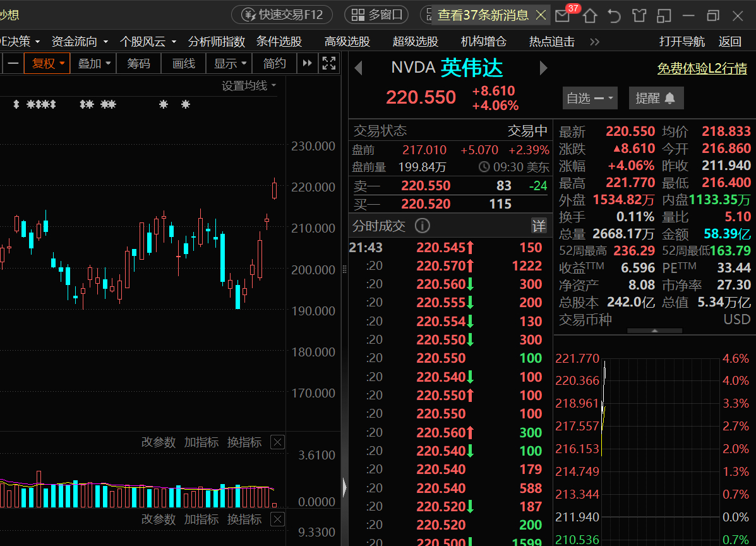
Task: Go to home page icon
Action: pyautogui.click(x=590, y=16)
